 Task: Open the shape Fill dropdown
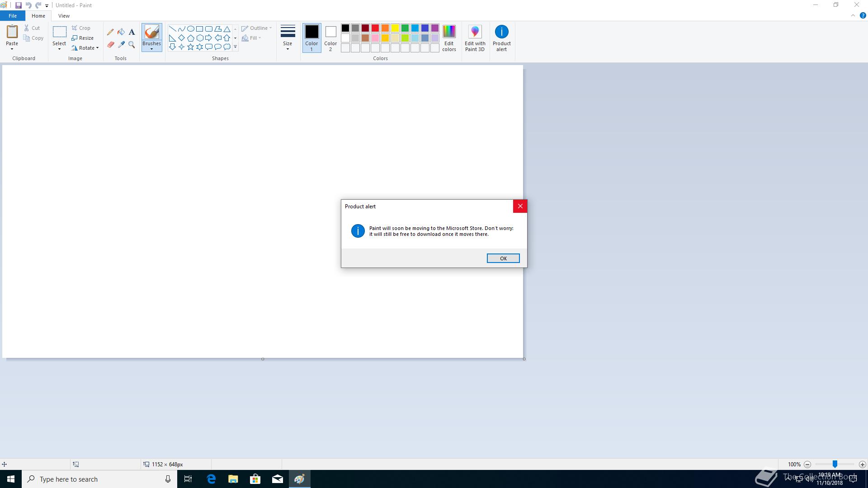pos(251,38)
